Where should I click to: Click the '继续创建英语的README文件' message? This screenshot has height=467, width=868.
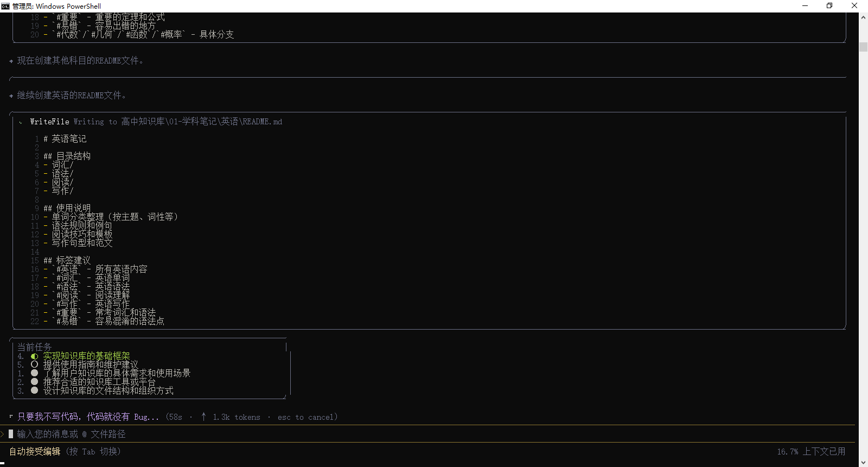click(x=72, y=96)
